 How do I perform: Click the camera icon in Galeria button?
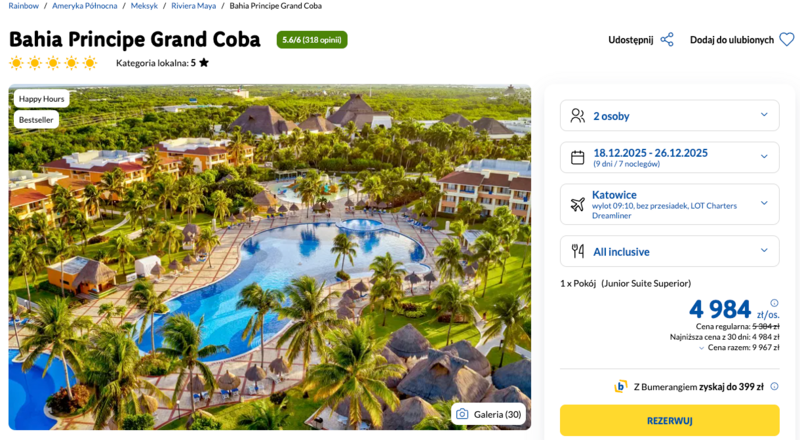point(462,414)
